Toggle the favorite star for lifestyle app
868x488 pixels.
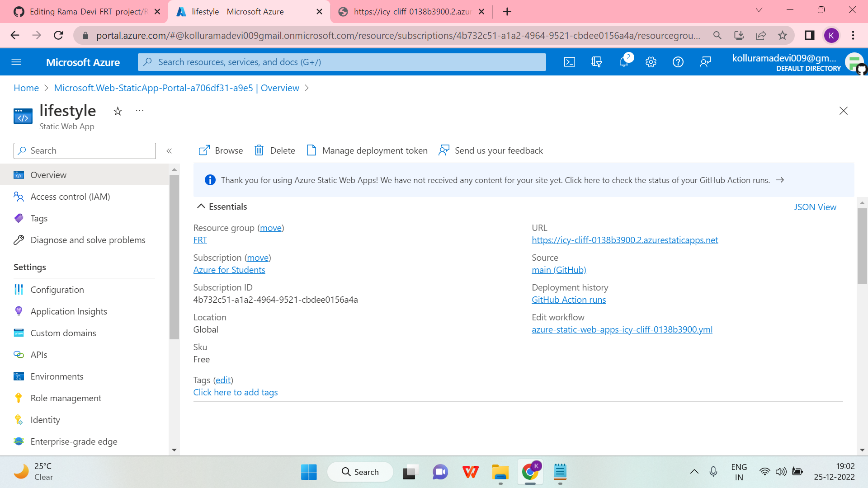[118, 111]
